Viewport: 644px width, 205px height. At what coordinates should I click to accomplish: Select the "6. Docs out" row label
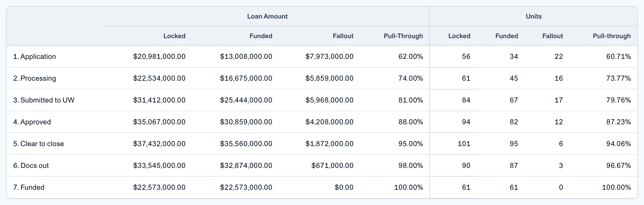click(x=31, y=165)
